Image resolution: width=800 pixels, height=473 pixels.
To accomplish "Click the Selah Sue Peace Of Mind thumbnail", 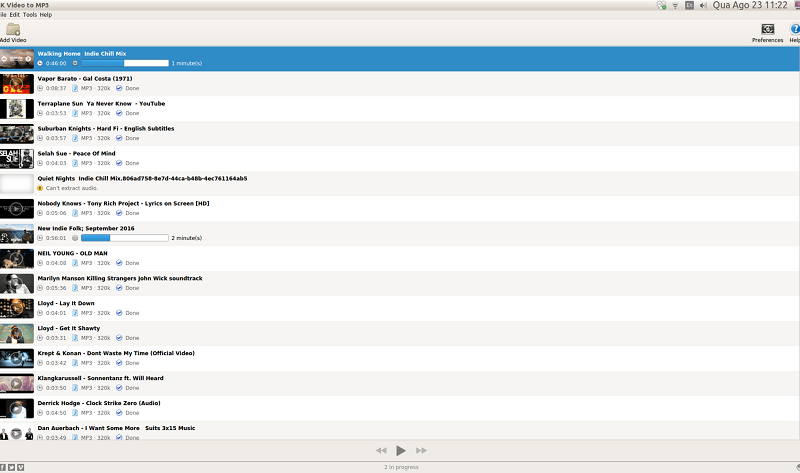I will [17, 159].
